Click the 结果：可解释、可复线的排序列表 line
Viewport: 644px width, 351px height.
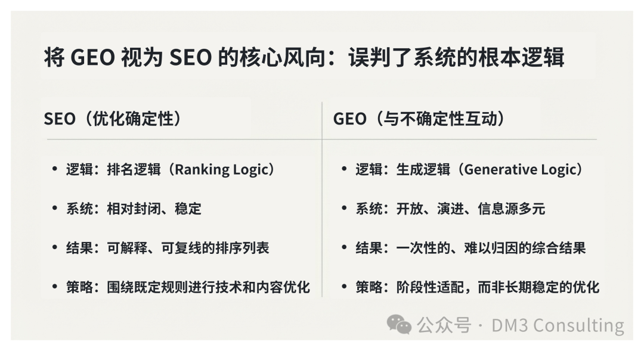click(x=168, y=247)
